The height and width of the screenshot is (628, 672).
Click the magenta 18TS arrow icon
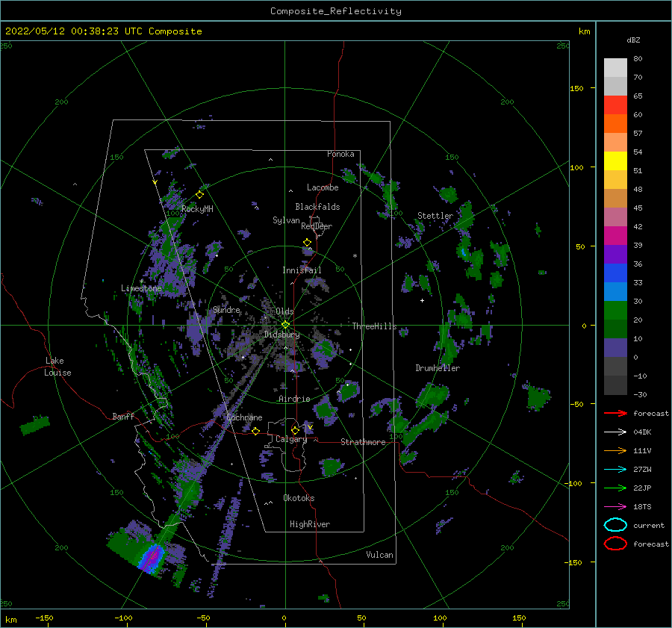tap(615, 507)
